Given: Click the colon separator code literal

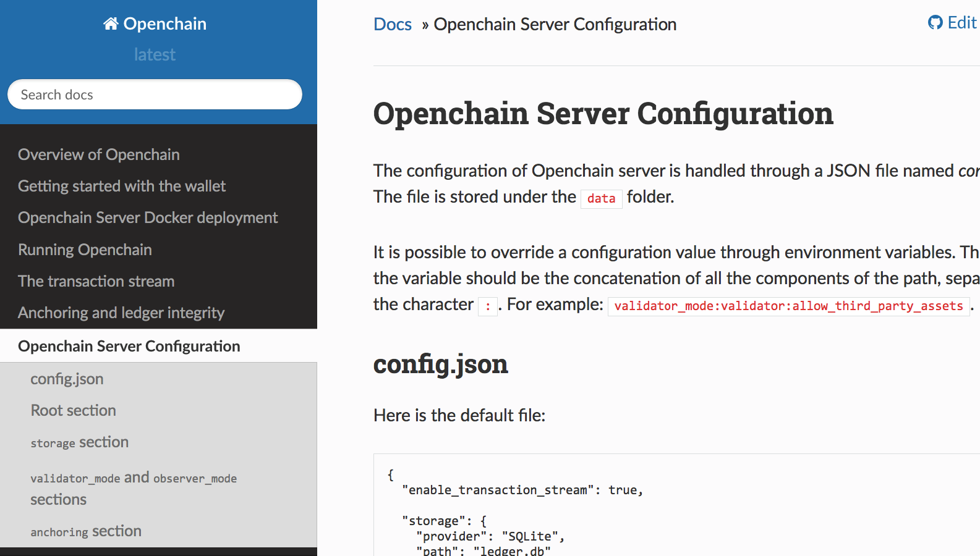Looking at the screenshot, I should (488, 306).
